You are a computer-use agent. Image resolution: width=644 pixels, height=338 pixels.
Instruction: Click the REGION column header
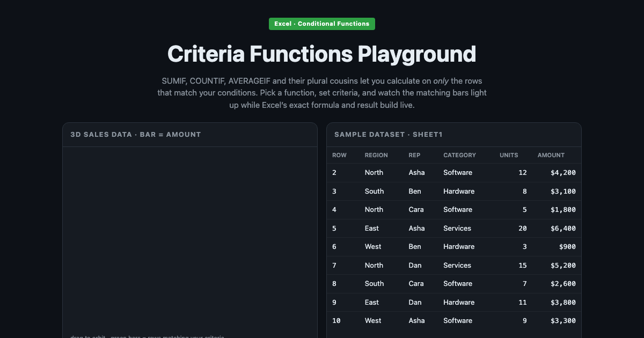381,155
